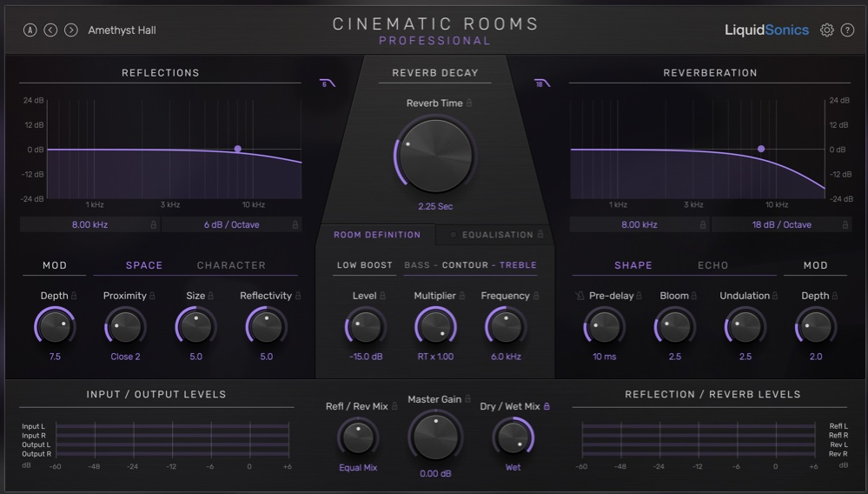Click the Bloom knob
Viewport: 868px width, 494px height.
point(675,327)
